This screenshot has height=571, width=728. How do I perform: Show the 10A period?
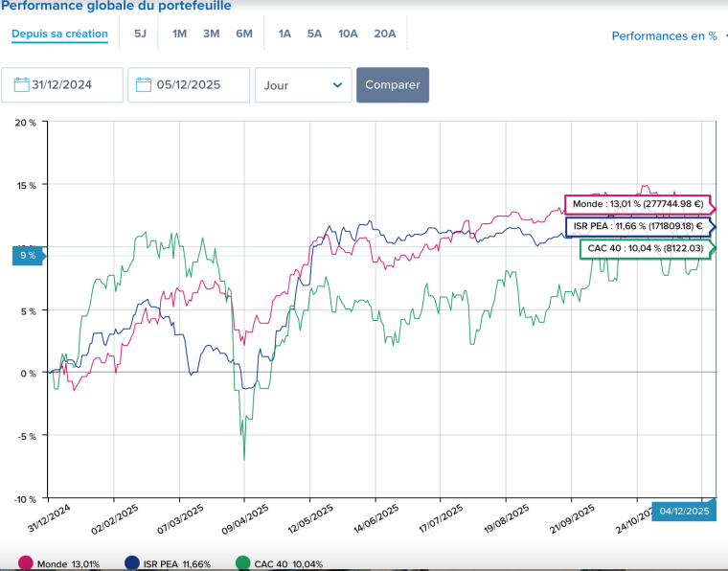(x=348, y=34)
